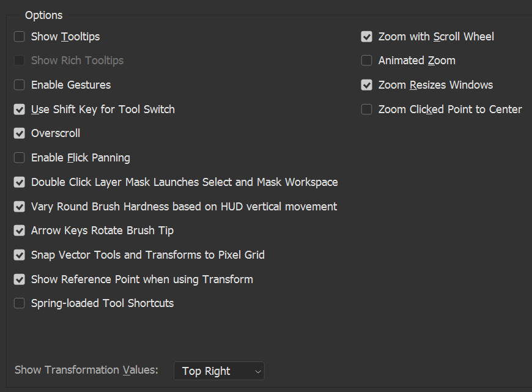The height and width of the screenshot is (392, 532).
Task: Toggle the Overscroll option off
Action: coord(19,133)
